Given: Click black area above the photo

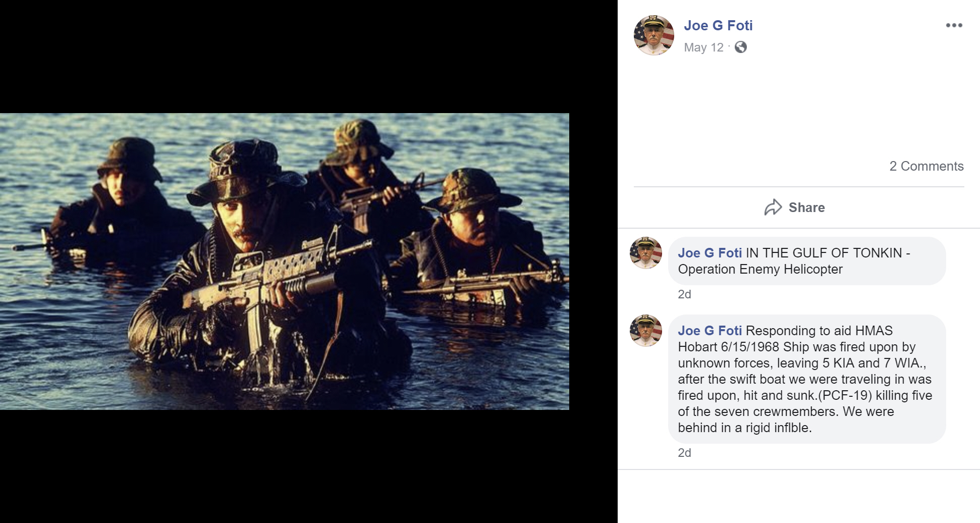Looking at the screenshot, I should [309, 57].
